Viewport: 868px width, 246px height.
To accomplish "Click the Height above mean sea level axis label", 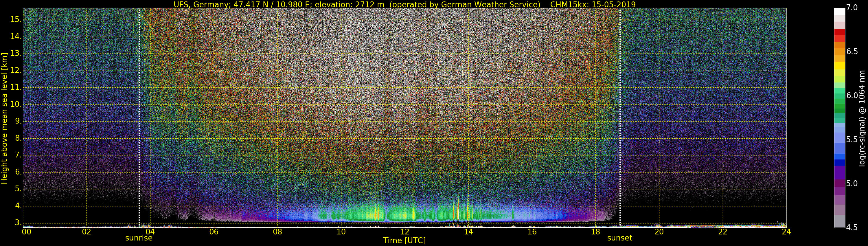I will tap(4, 118).
